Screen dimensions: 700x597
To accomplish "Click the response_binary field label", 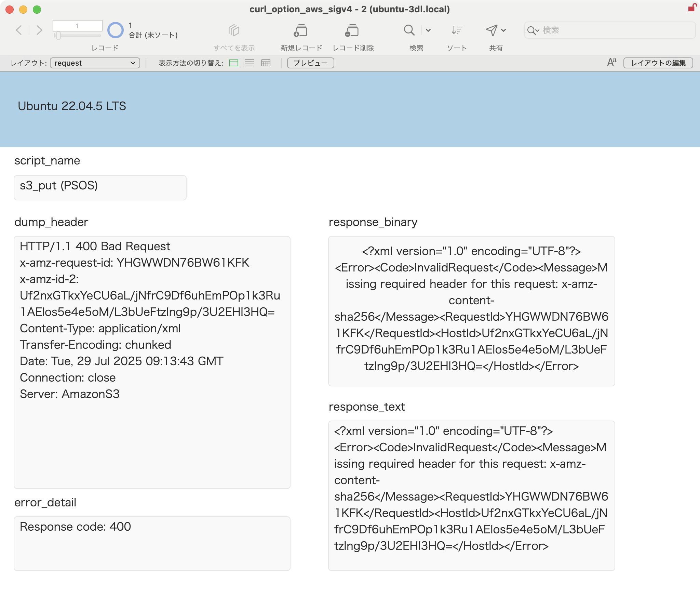I will click(373, 222).
